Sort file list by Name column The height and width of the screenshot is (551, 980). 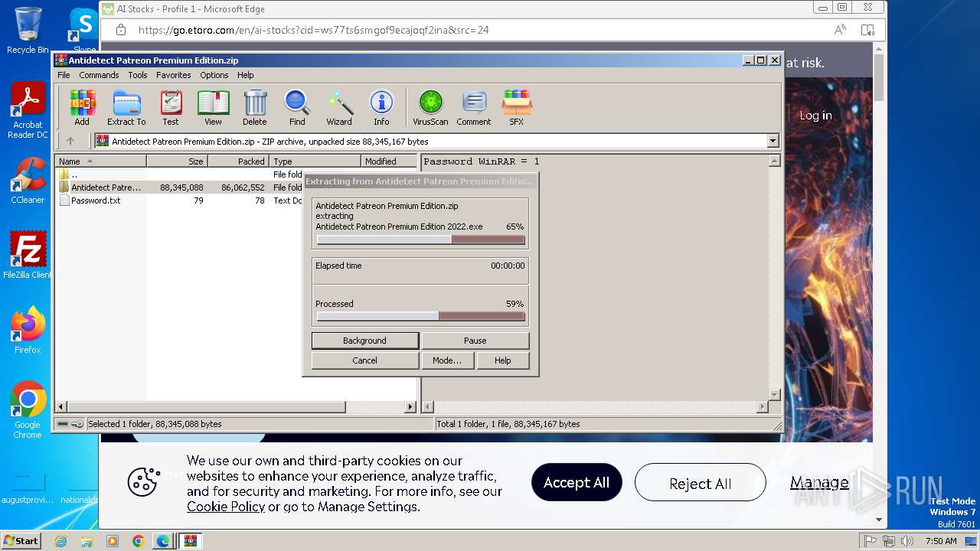100,161
